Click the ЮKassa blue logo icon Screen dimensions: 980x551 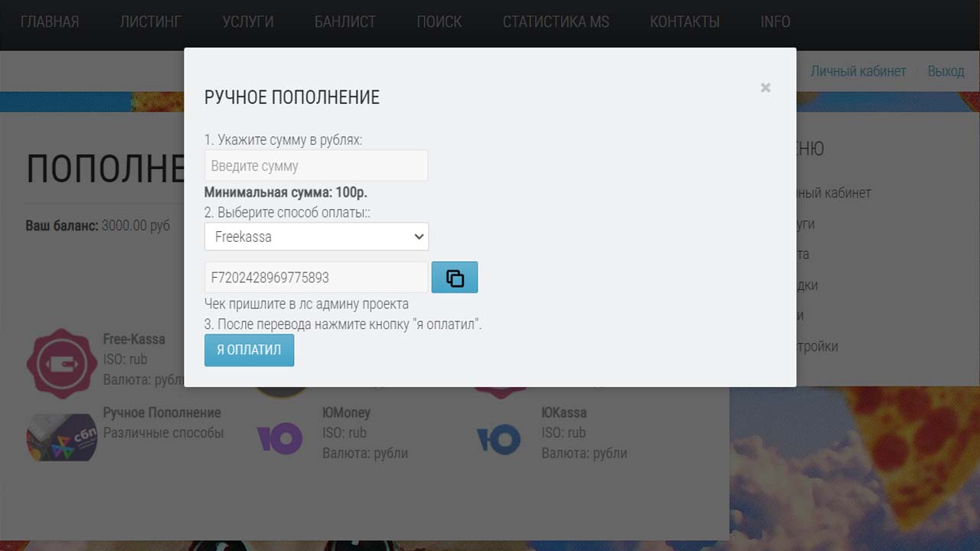pos(498,439)
